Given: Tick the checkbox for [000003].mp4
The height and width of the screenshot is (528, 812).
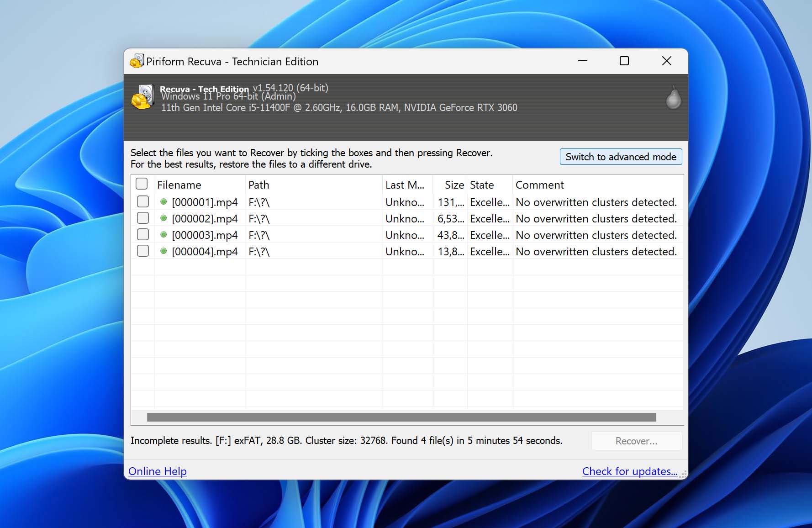Looking at the screenshot, I should pyautogui.click(x=143, y=234).
